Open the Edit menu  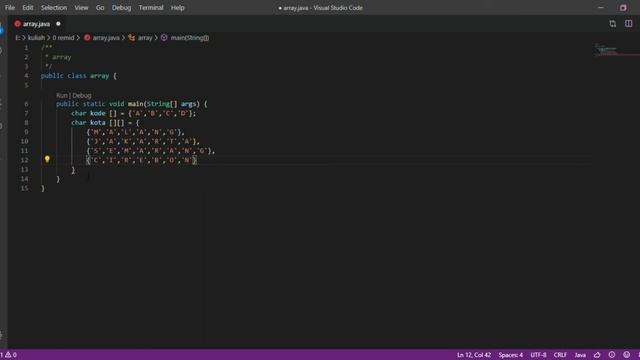coord(28,8)
